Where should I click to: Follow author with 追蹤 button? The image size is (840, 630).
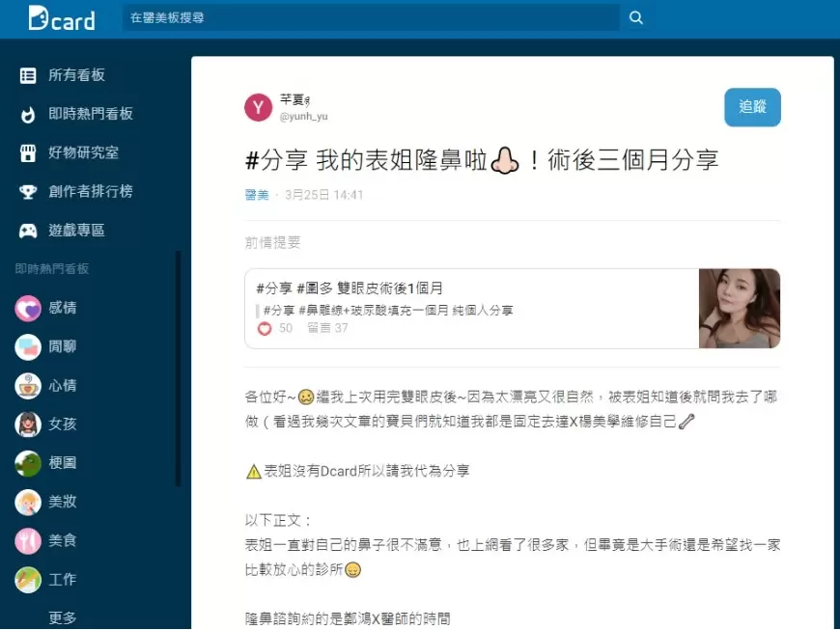click(x=752, y=107)
